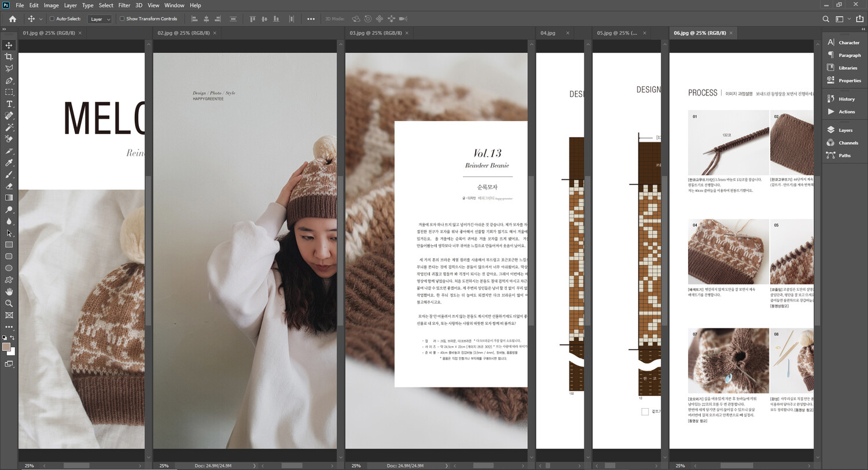The image size is (868, 470).
Task: Open the workspace switcher dropdown
Action: coord(842,19)
